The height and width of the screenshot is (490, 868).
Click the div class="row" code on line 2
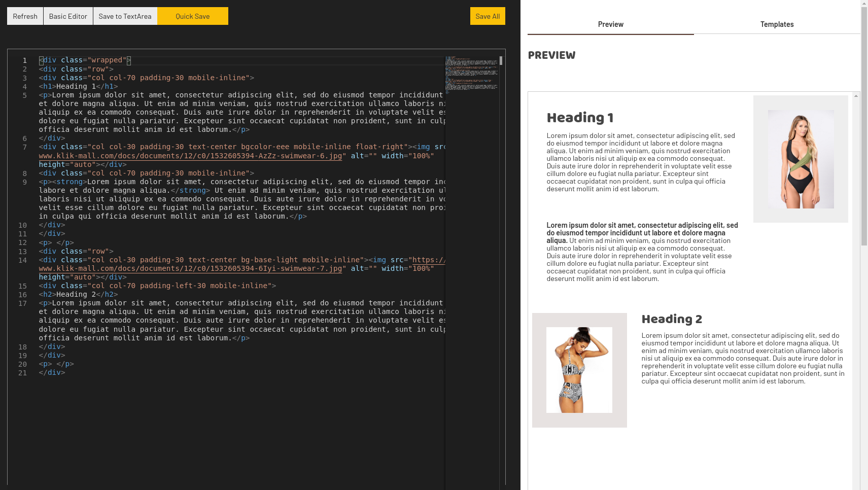pyautogui.click(x=76, y=69)
